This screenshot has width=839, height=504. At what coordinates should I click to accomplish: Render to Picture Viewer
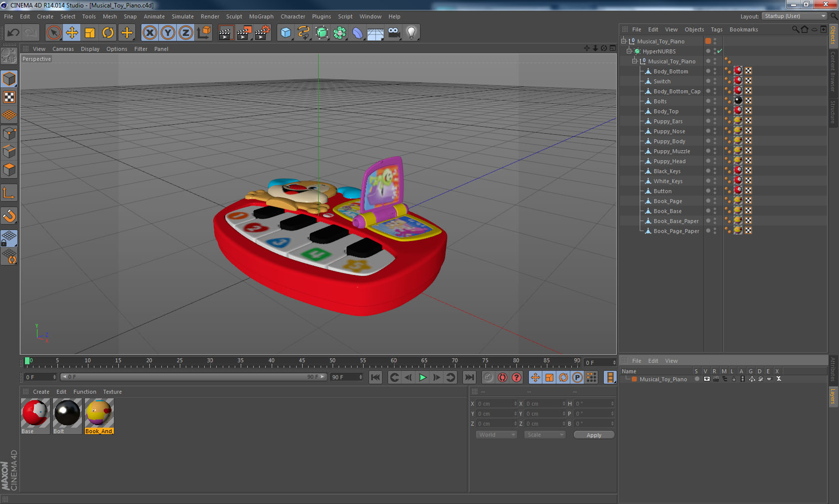[x=244, y=33]
